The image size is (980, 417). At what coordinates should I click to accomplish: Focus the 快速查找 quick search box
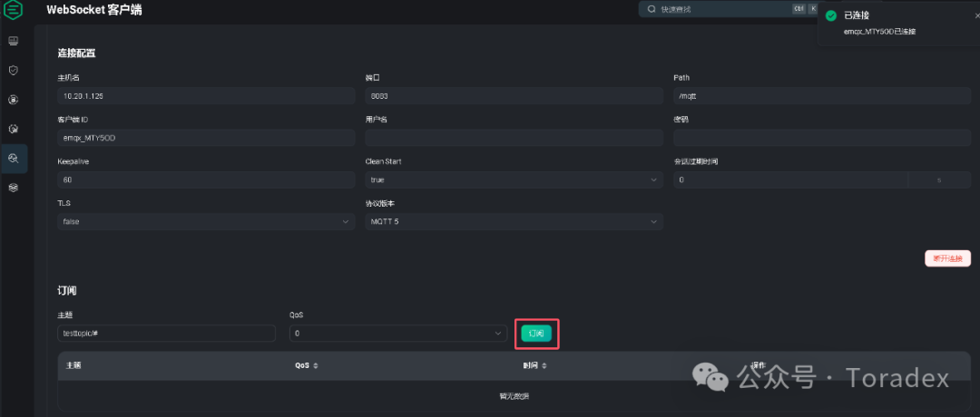pyautogui.click(x=728, y=9)
